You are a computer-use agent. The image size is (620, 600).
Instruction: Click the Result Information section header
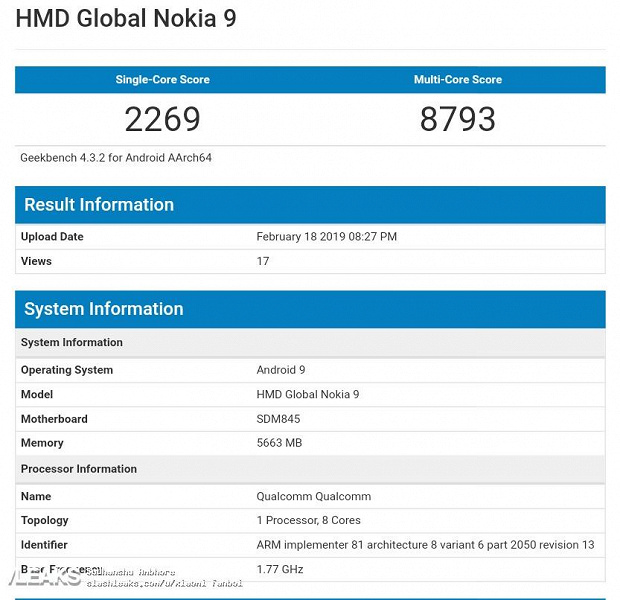[x=310, y=205]
